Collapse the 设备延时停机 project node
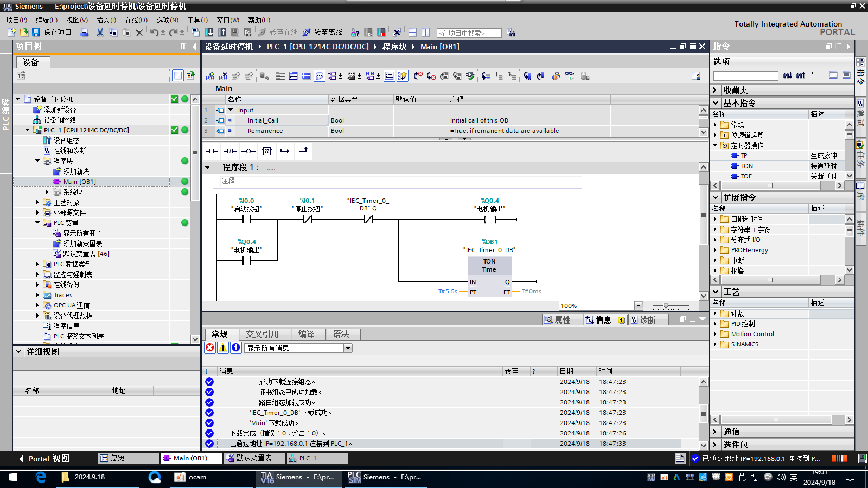Screen dimensions: 868x488 click(18, 99)
